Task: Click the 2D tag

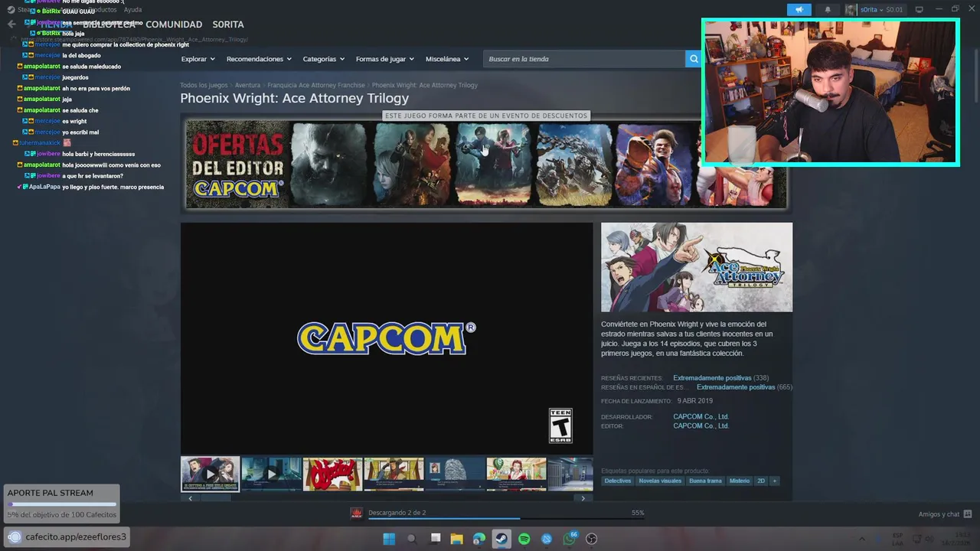Action: point(761,481)
